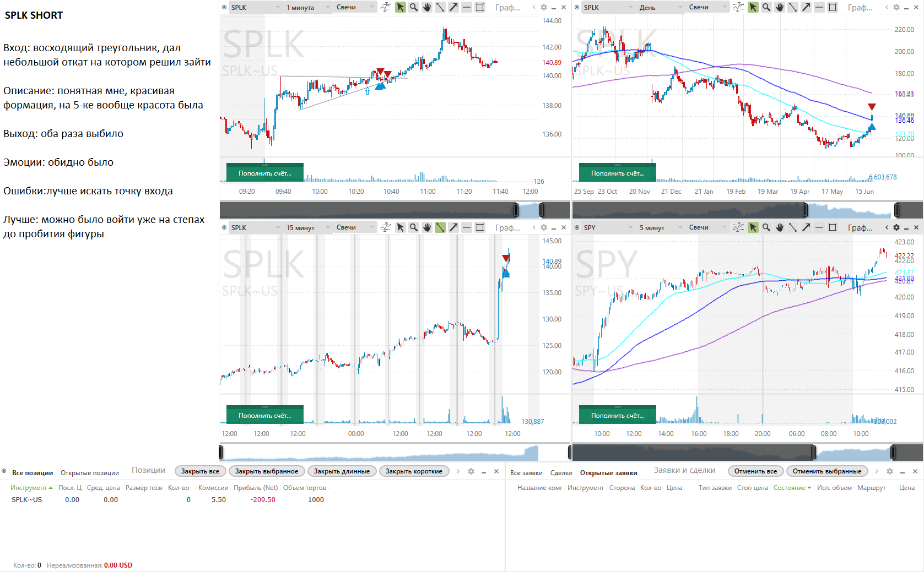
Task: Open 15 минут timeframe dropdown
Action: point(308,227)
